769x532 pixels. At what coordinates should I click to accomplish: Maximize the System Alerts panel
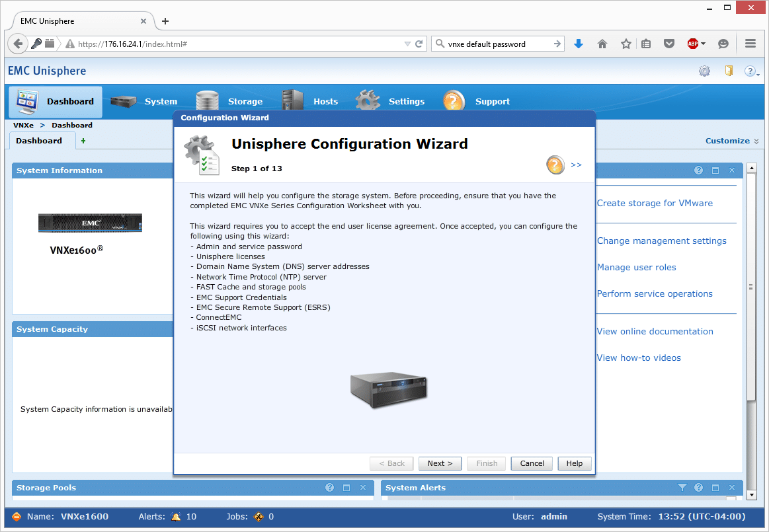click(x=715, y=487)
